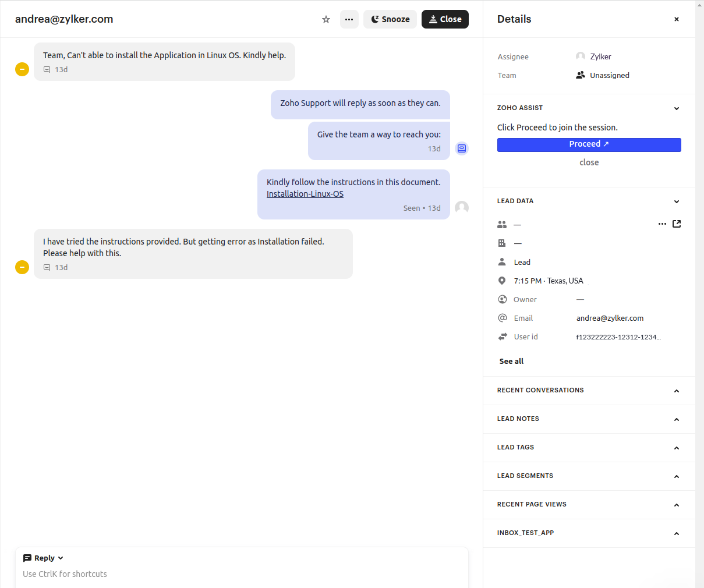
Task: Open the Reply type dropdown
Action: (x=44, y=558)
